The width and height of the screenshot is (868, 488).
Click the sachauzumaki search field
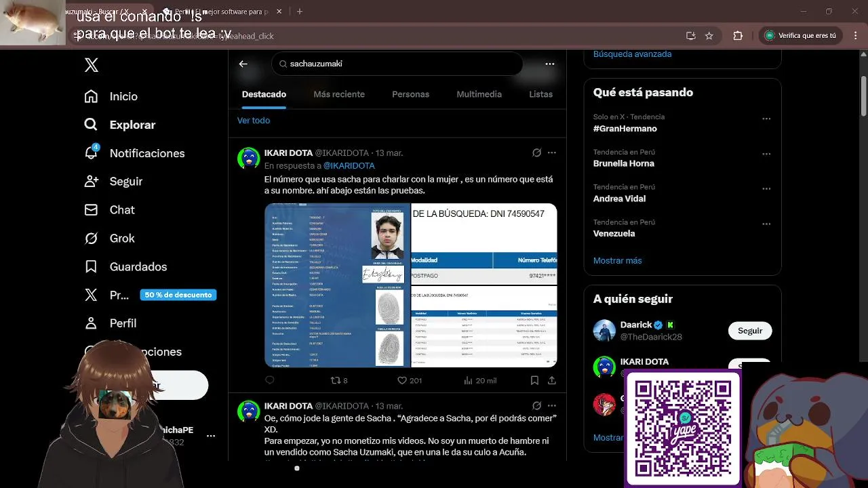pyautogui.click(x=397, y=64)
